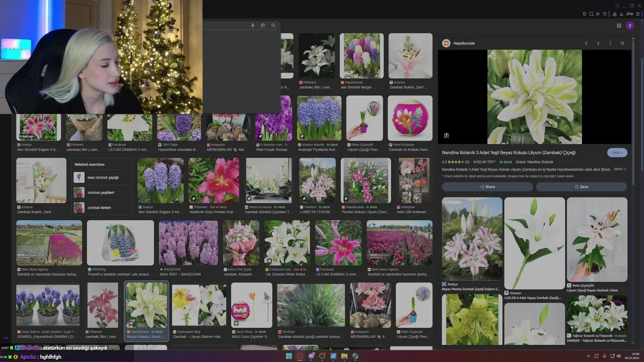Take a page snapshot with the crop icon
This screenshot has width=644, height=362.
(591, 14)
